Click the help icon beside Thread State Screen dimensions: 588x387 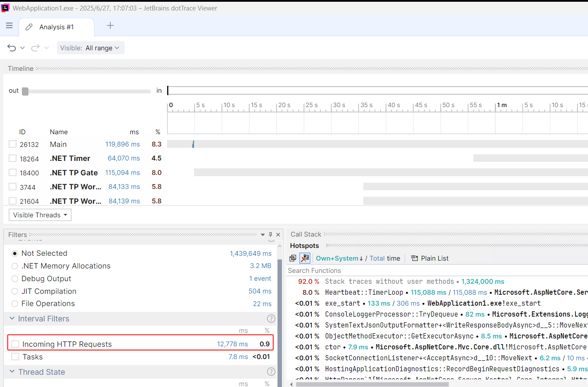click(x=271, y=372)
